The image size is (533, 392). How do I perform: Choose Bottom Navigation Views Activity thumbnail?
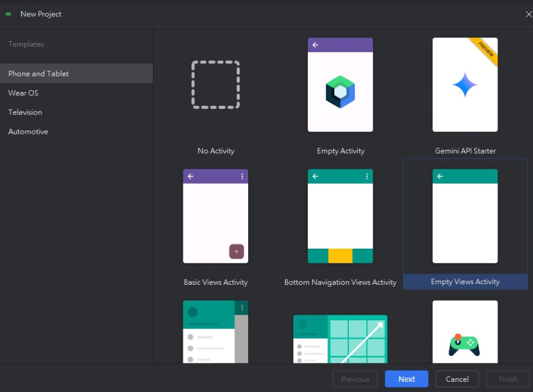(340, 216)
